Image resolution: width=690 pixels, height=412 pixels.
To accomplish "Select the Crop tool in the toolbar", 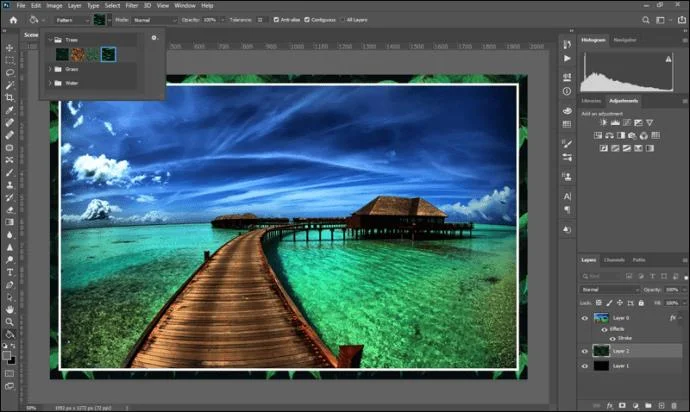I will [x=9, y=97].
